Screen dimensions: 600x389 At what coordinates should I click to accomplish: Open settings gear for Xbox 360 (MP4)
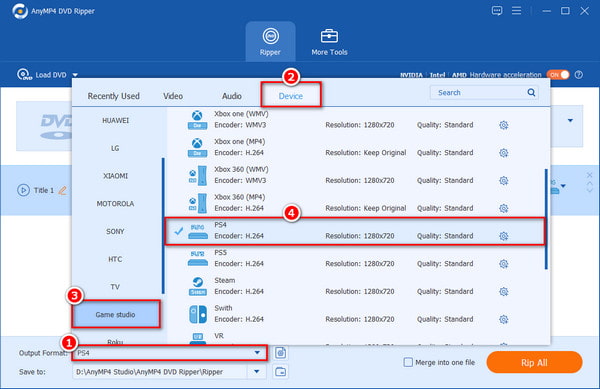point(504,208)
